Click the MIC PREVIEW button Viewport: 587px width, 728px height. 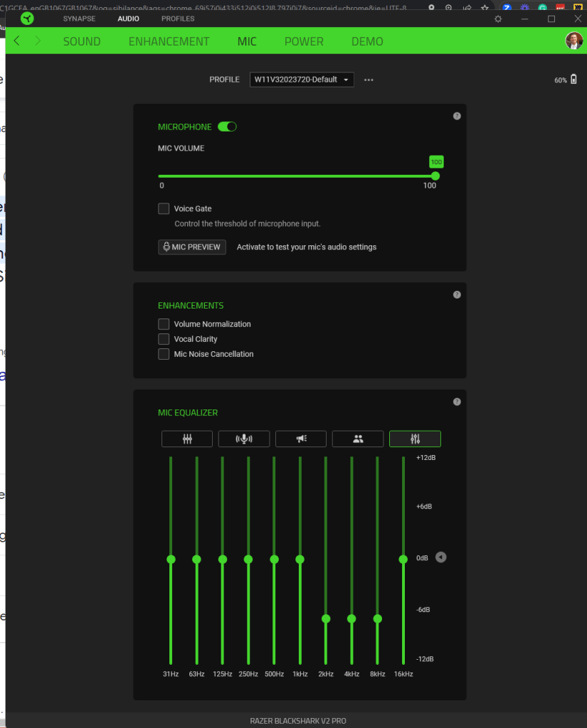click(x=192, y=247)
